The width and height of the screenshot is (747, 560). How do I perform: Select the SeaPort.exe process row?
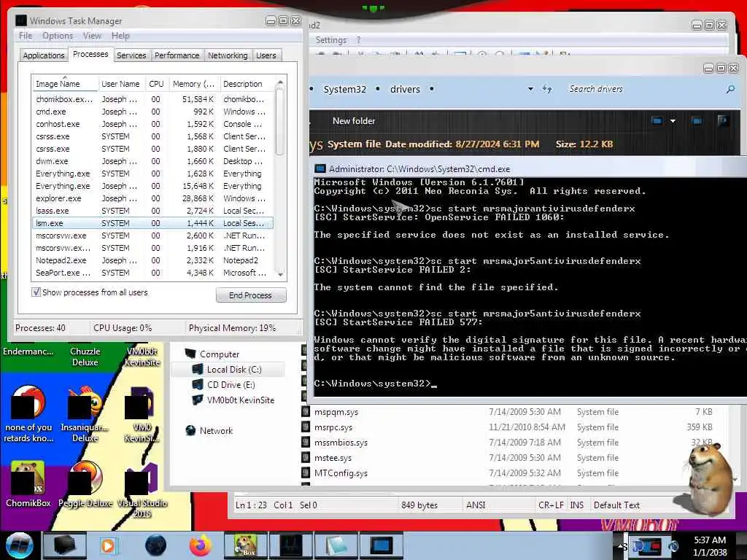[x=152, y=273]
